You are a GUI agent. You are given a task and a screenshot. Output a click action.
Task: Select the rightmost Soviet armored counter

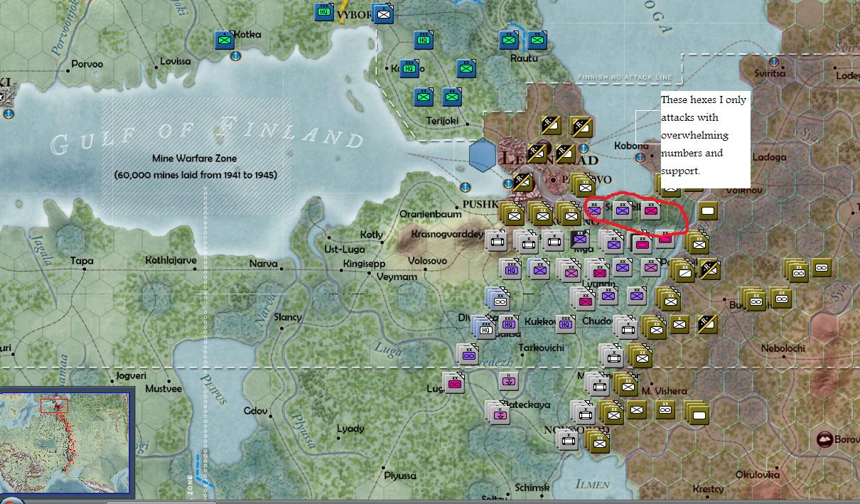821,268
